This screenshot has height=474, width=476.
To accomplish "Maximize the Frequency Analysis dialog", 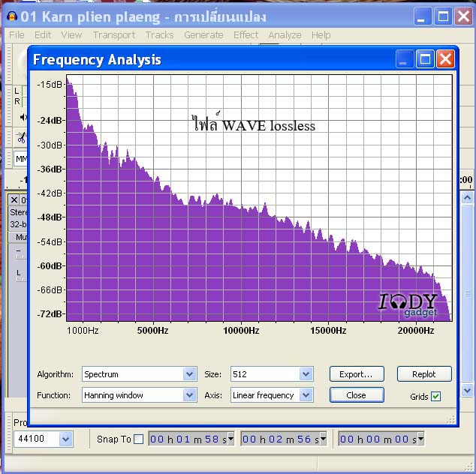I will (425, 58).
